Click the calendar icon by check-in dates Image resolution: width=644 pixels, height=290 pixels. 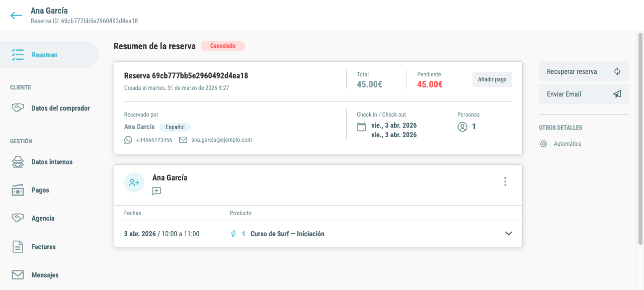[361, 127]
